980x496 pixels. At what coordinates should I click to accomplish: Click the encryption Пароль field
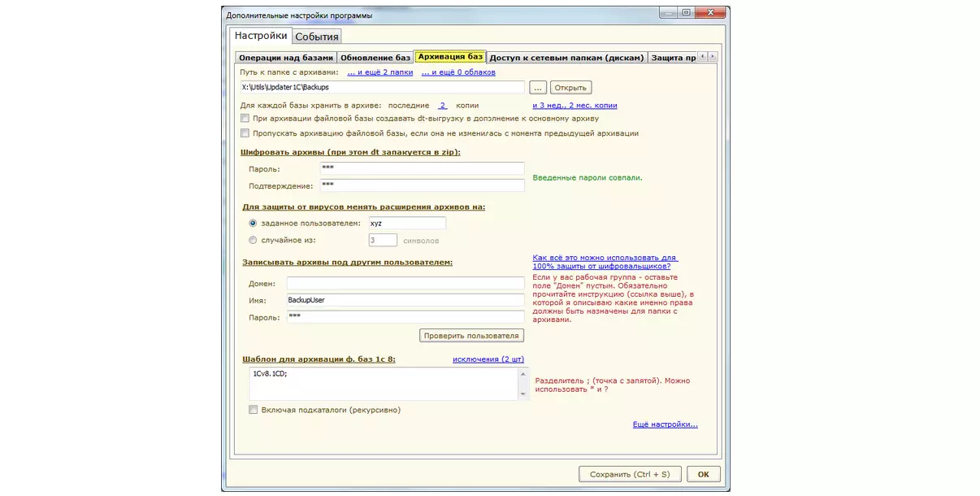(x=422, y=168)
